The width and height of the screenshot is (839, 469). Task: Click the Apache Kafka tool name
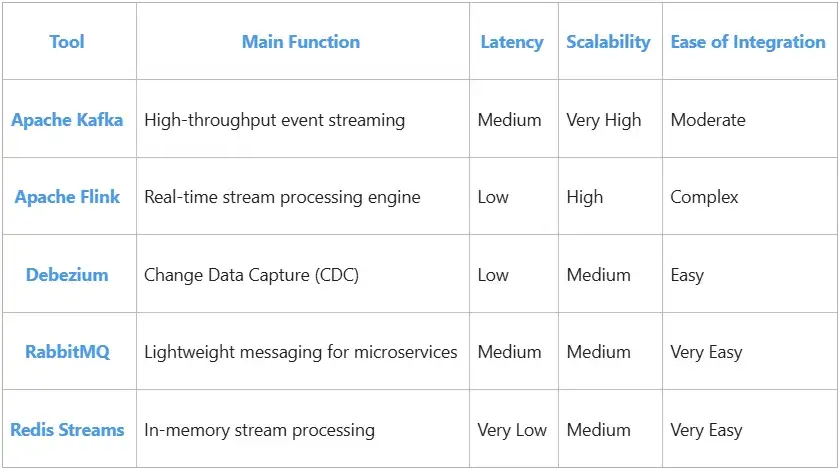67,120
